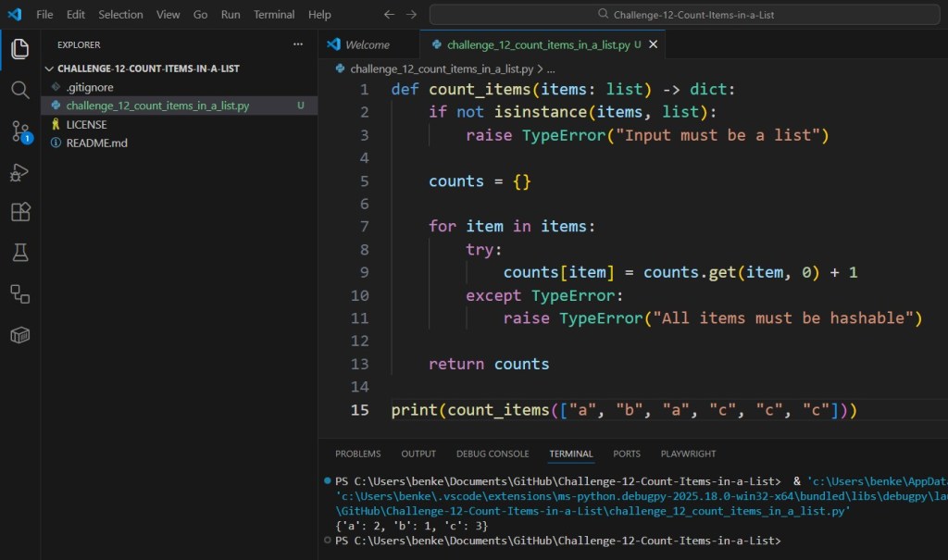Click the back navigation arrow
948x560 pixels.
click(x=389, y=14)
